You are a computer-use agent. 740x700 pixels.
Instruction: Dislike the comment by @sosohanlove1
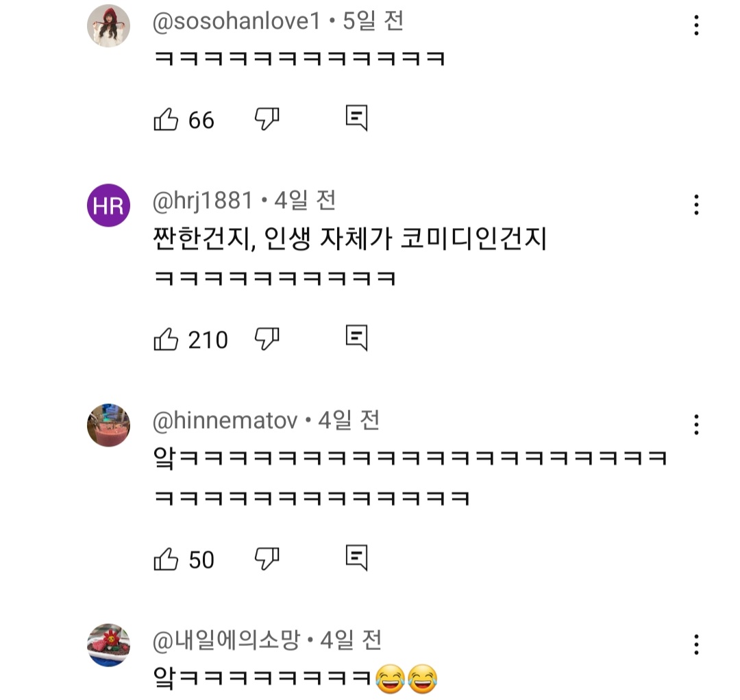pyautogui.click(x=267, y=119)
